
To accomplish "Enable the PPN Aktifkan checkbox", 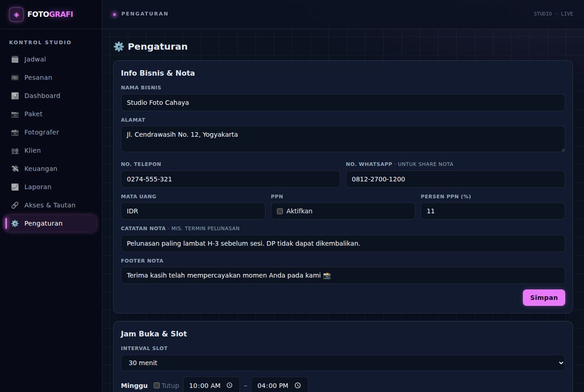I will tap(280, 211).
